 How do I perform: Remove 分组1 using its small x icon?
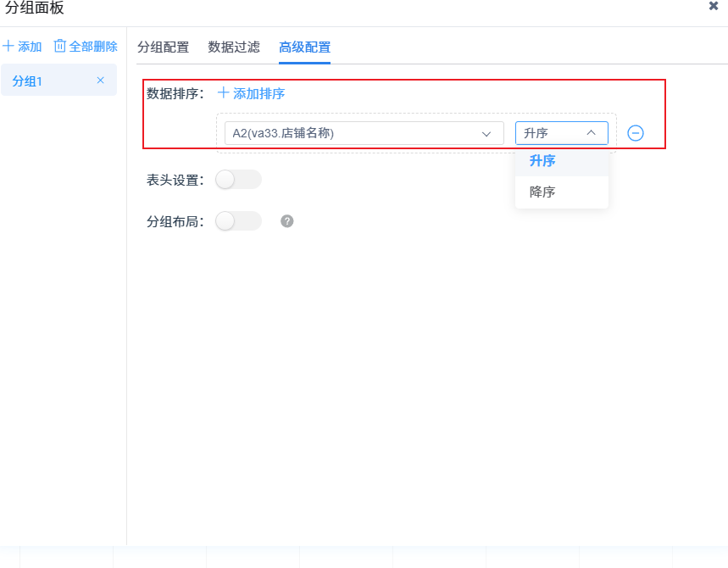[x=101, y=81]
